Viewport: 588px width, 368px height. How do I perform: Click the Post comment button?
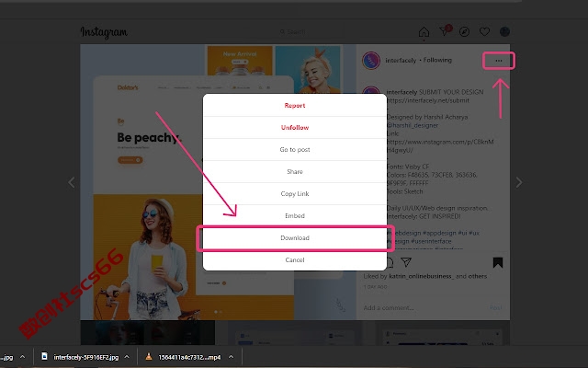coord(496,307)
